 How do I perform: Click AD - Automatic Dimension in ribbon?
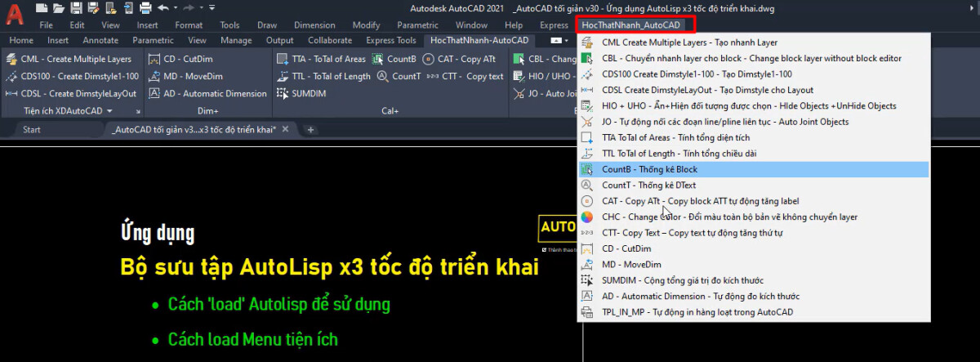point(208,93)
